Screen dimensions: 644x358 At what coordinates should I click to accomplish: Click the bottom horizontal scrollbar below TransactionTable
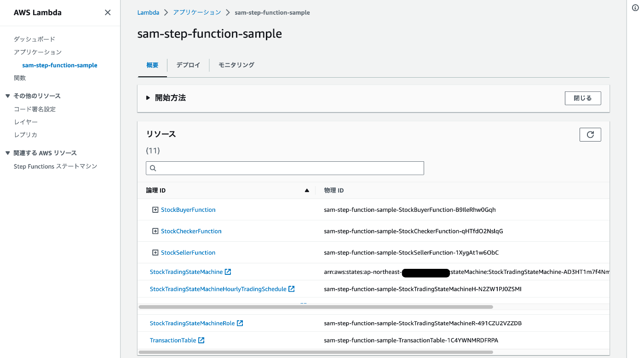(x=316, y=352)
